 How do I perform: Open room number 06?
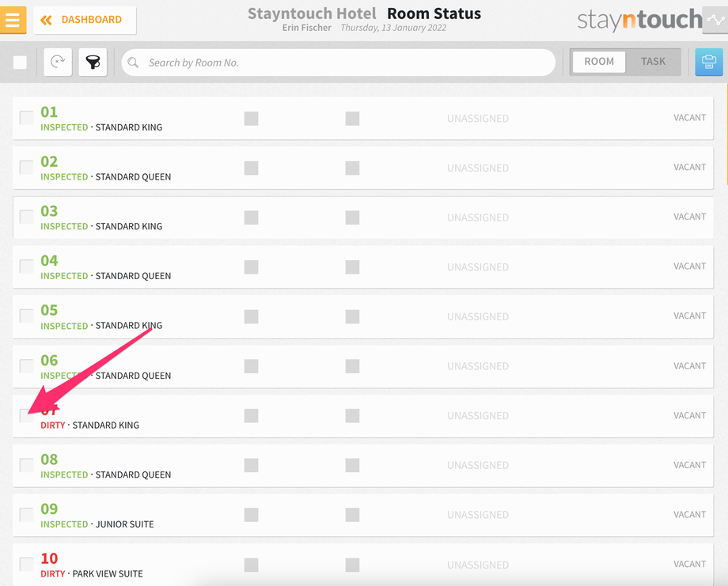tap(49, 361)
